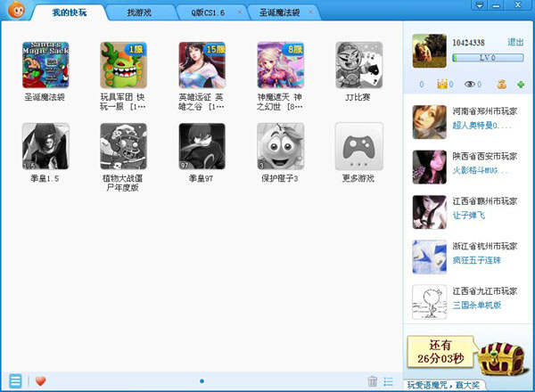Click the red heart favorites icon
535x392 pixels.
click(x=40, y=381)
